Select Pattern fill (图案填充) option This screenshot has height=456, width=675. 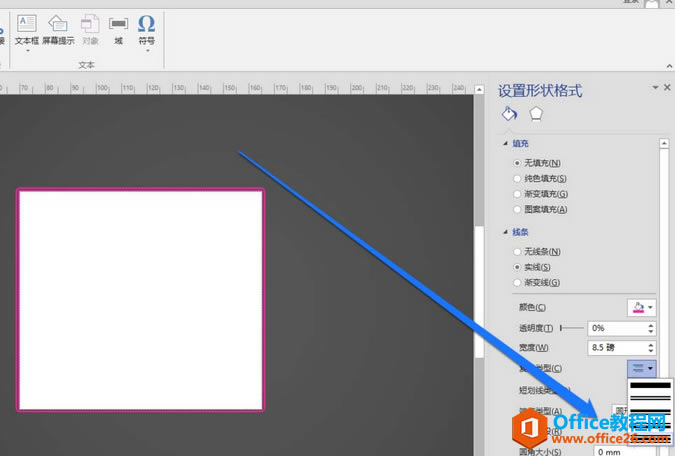tap(517, 209)
